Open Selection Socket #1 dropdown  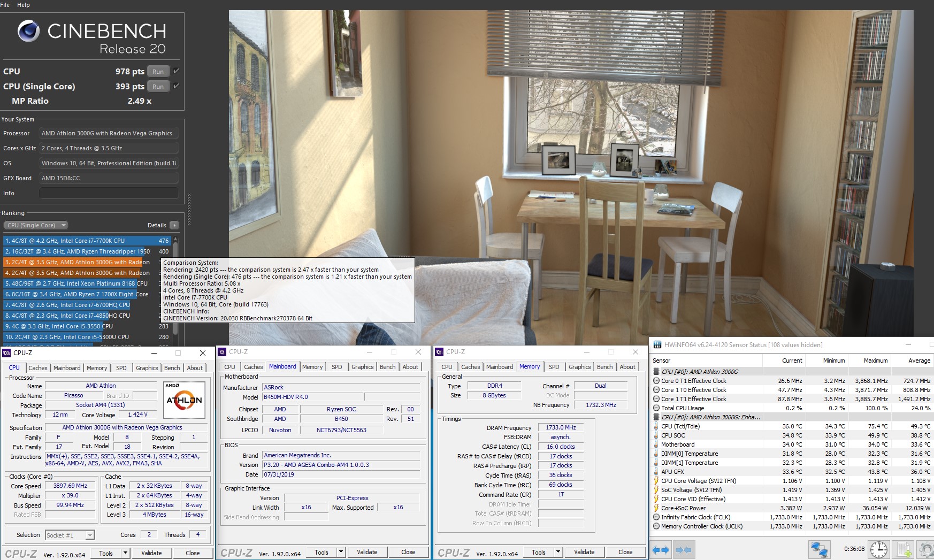[x=70, y=535]
